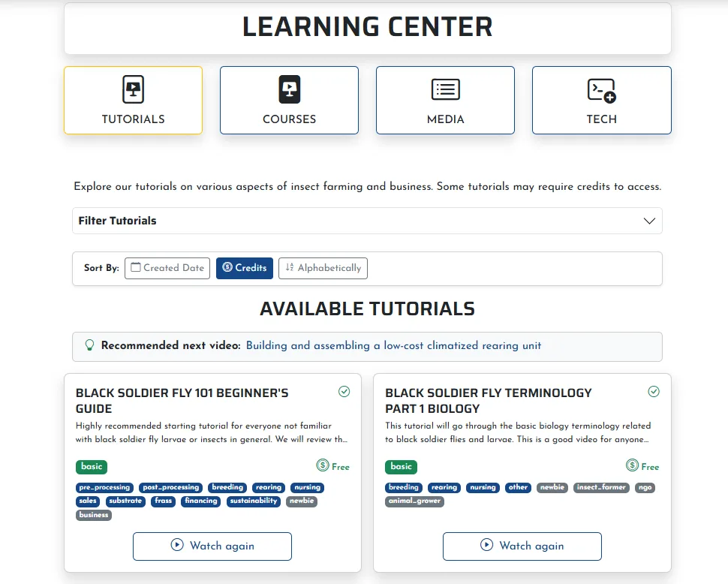
Task: Switch to the Courses tab
Action: point(289,100)
